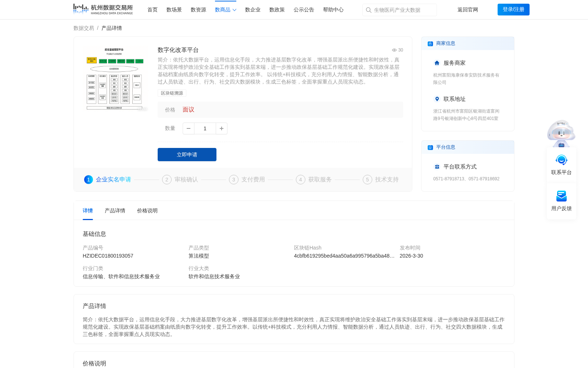Click the search magnifier icon
This screenshot has width=588, height=368.
(x=368, y=10)
